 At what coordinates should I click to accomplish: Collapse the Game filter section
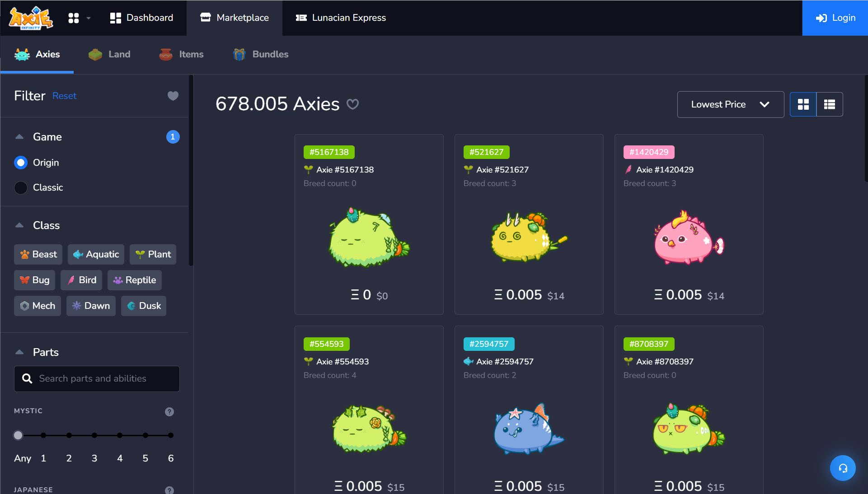[19, 137]
